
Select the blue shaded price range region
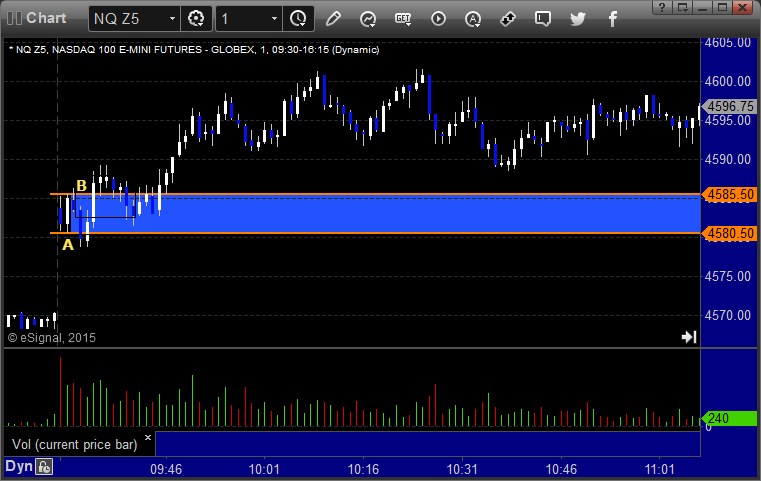tap(388, 214)
